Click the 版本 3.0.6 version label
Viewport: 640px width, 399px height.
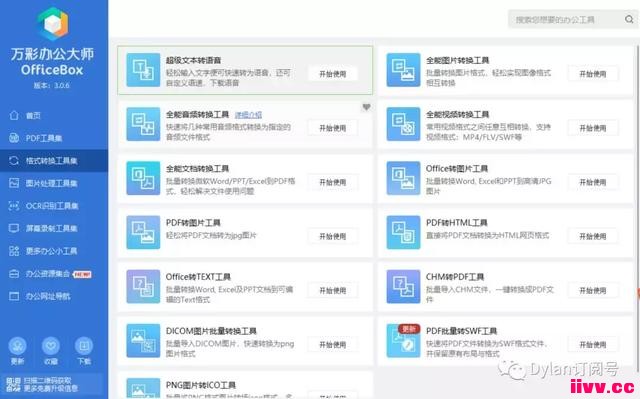51,86
